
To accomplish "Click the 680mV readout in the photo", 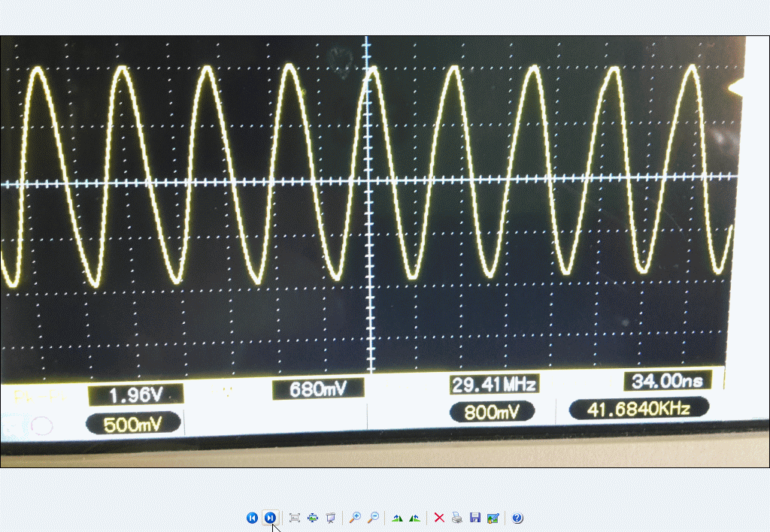I will coord(317,389).
